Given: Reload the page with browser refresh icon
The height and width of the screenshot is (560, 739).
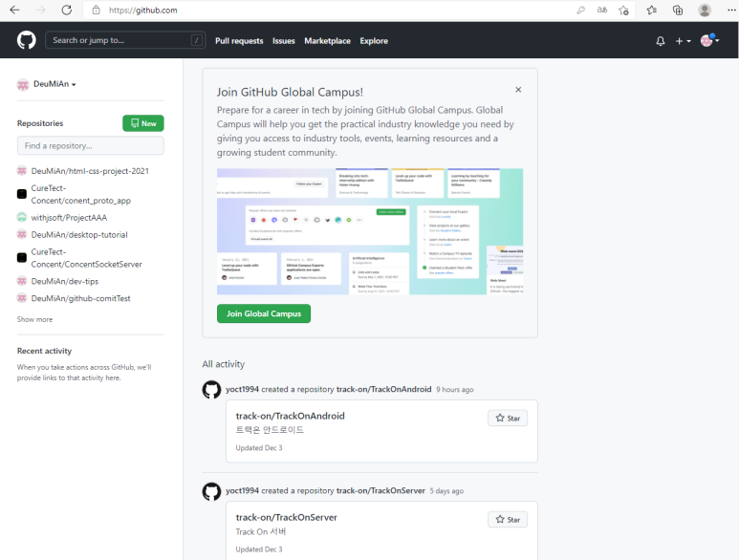Looking at the screenshot, I should pos(67,10).
